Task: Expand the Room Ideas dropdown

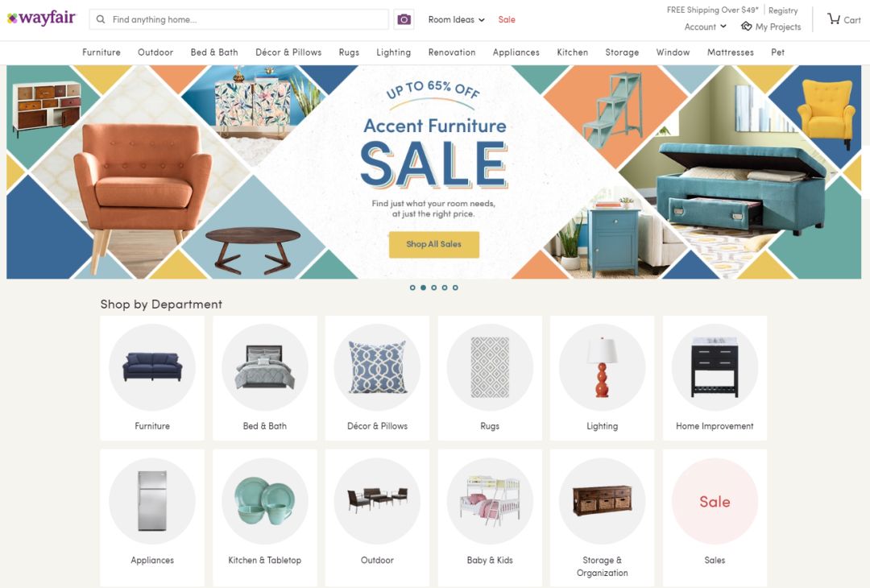Action: pos(456,19)
